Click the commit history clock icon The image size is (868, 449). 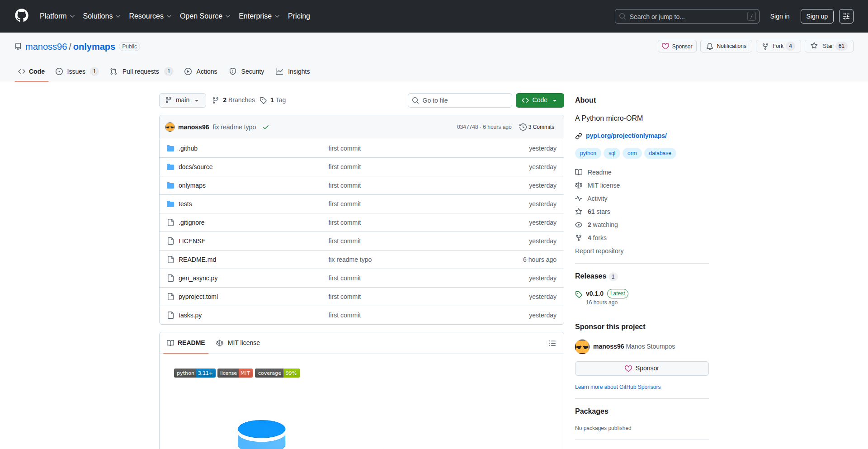pos(523,127)
